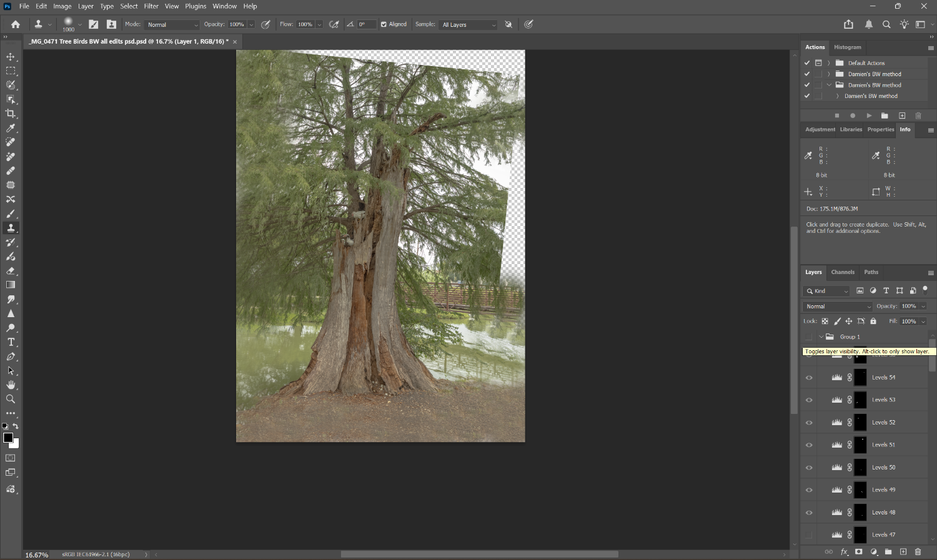Select the Move tool
The image size is (937, 560).
click(x=11, y=57)
